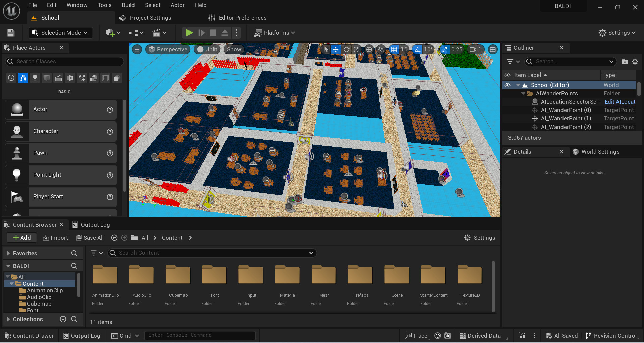
Task: Toggle rotation snapping angle icon
Action: pyautogui.click(x=417, y=50)
